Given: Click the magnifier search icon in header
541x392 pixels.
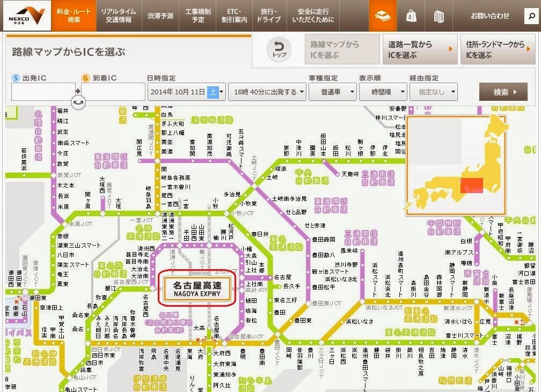Looking at the screenshot, I should 531,16.
